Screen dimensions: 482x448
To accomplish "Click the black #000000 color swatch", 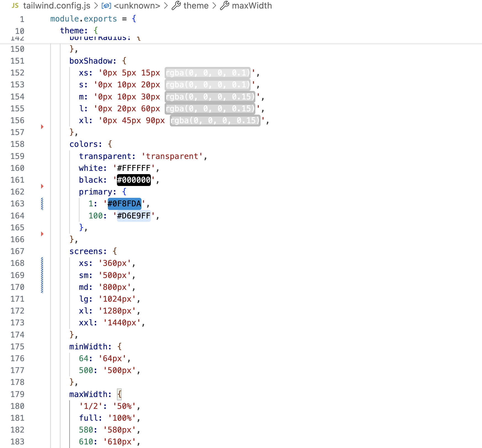I will coord(133,180).
